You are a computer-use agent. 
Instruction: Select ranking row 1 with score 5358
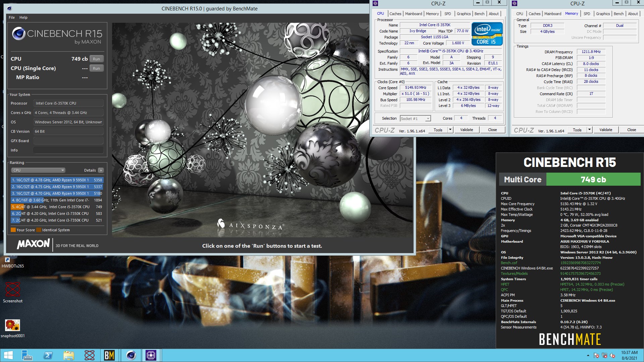[57, 180]
